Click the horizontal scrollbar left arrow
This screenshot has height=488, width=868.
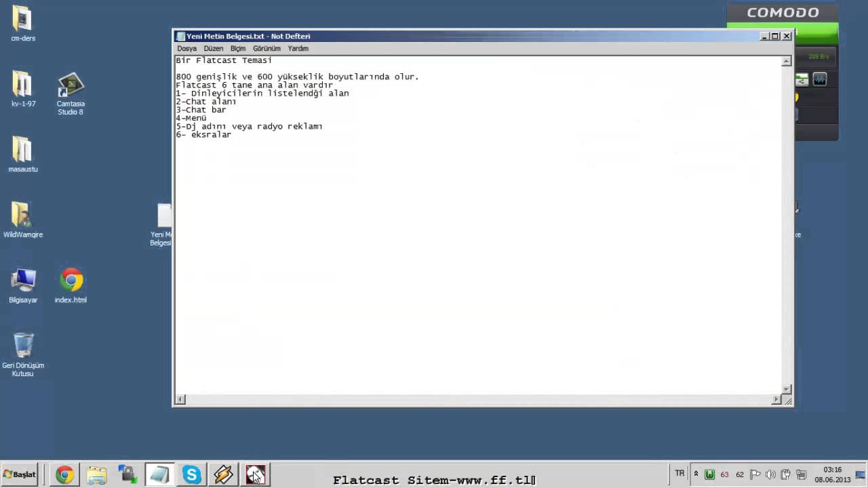point(180,400)
